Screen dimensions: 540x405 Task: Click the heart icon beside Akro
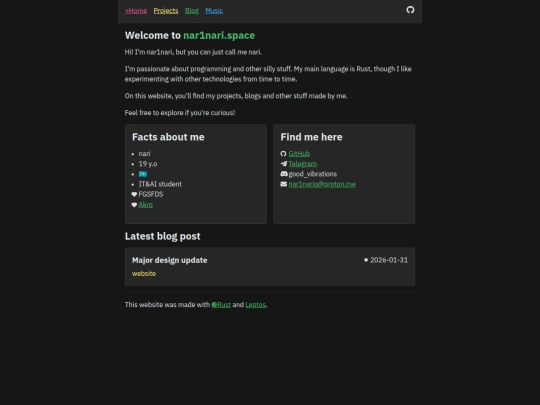coord(134,205)
